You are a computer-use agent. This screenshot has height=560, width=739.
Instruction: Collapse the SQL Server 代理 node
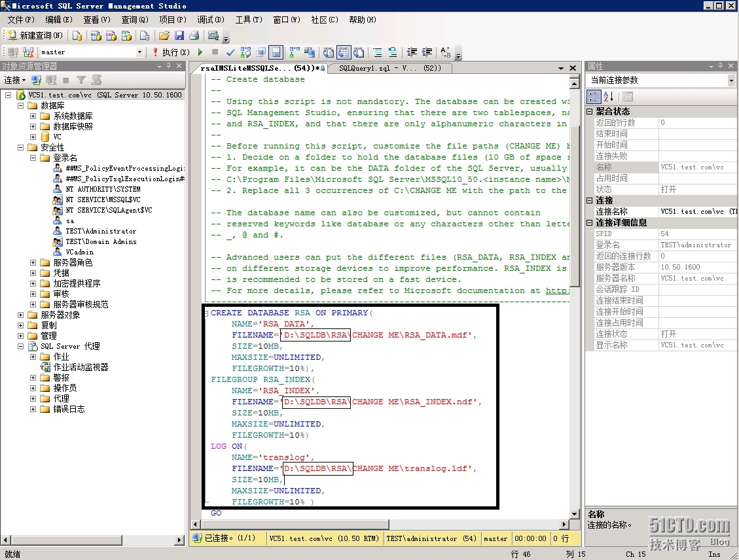[20, 346]
